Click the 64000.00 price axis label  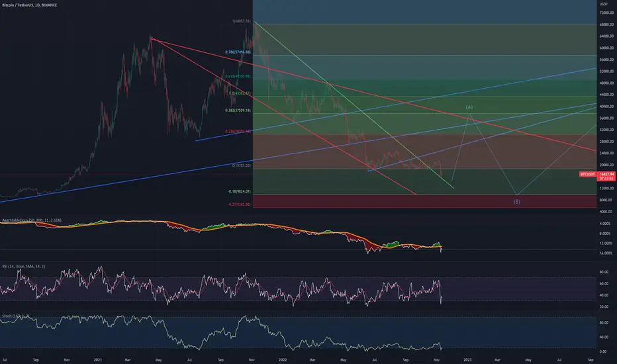606,36
